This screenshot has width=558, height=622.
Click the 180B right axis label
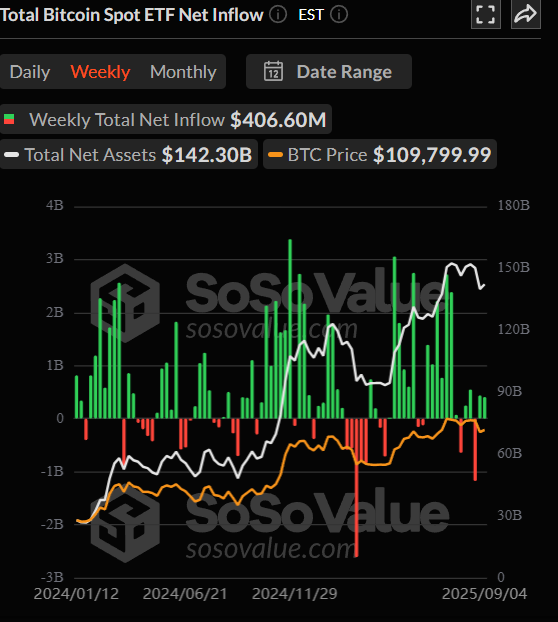[514, 205]
